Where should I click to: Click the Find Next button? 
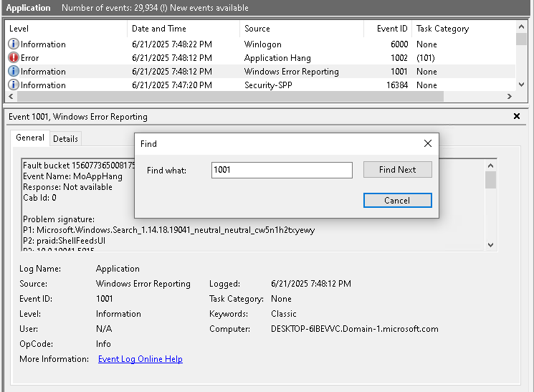397,170
